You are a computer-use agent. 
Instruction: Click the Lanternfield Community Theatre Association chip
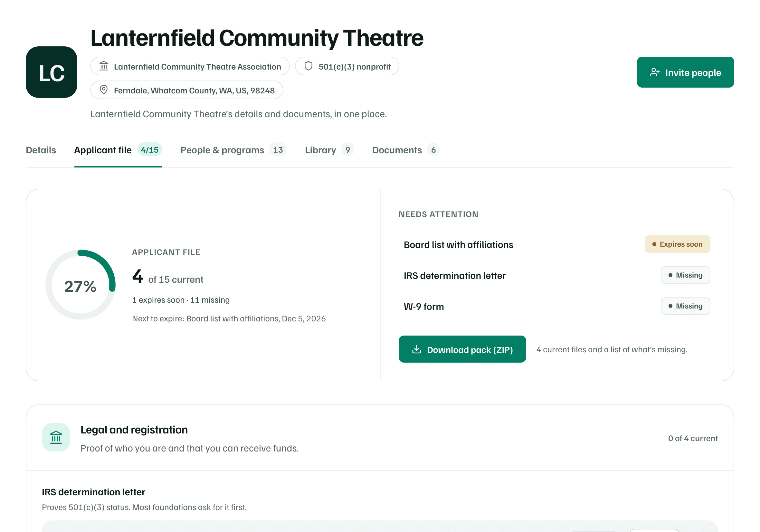point(190,66)
